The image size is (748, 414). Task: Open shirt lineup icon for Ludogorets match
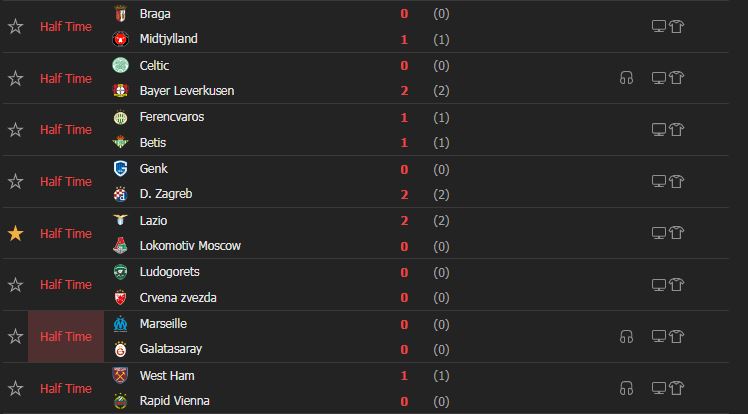677,285
